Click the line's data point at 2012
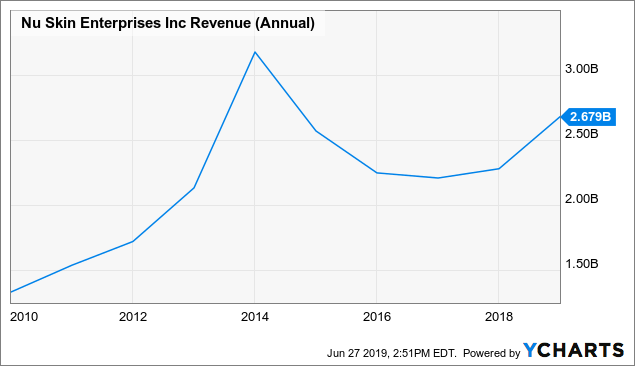 coord(133,241)
